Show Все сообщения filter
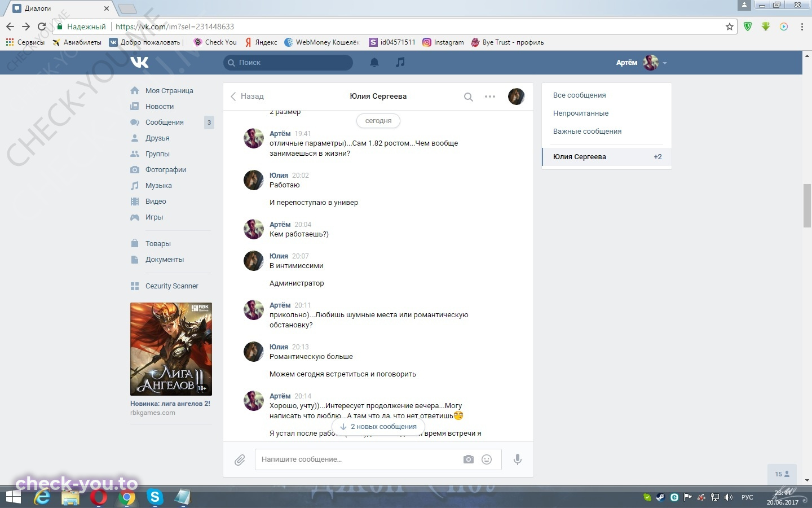The height and width of the screenshot is (508, 812). pyautogui.click(x=580, y=95)
